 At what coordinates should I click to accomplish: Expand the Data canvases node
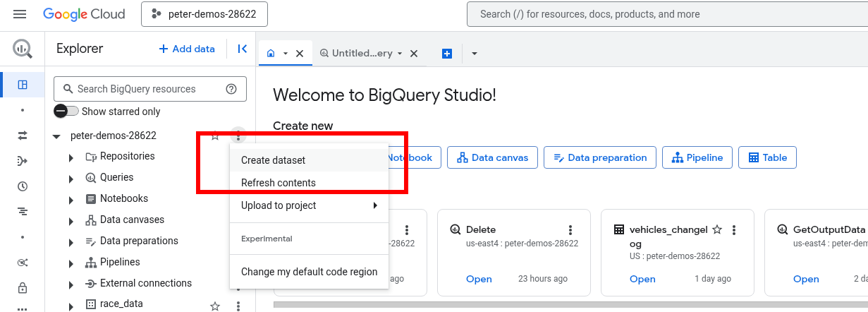(71, 220)
